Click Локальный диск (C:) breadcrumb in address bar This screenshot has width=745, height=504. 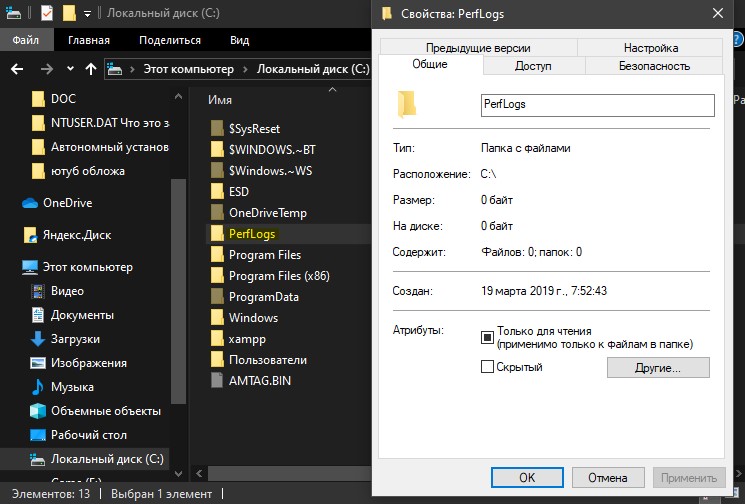click(x=313, y=69)
